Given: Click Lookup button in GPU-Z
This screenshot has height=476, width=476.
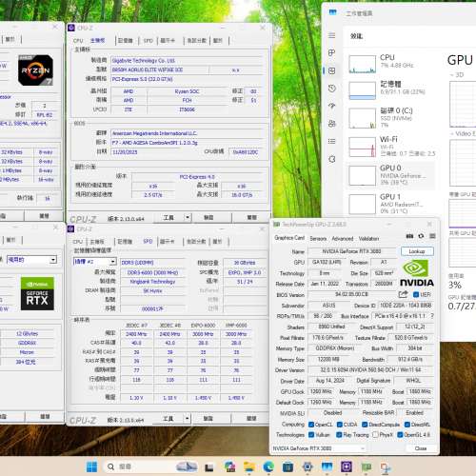Looking at the screenshot, I should click(x=417, y=251).
